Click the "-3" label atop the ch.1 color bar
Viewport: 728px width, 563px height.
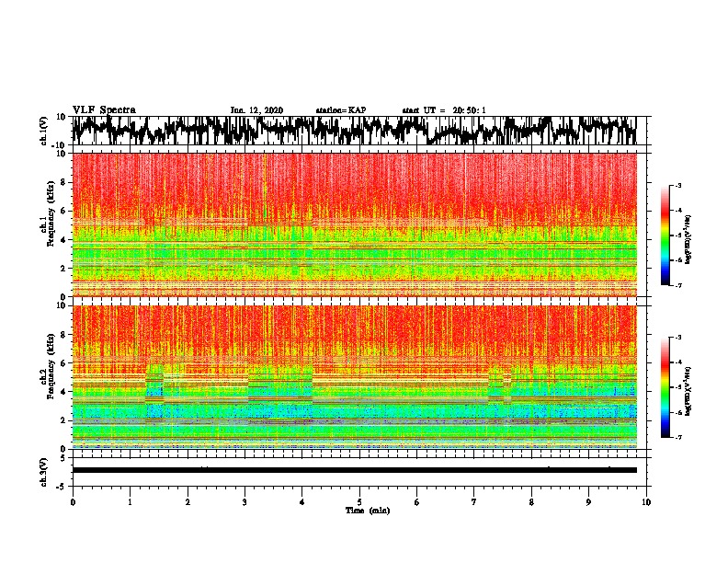point(678,186)
